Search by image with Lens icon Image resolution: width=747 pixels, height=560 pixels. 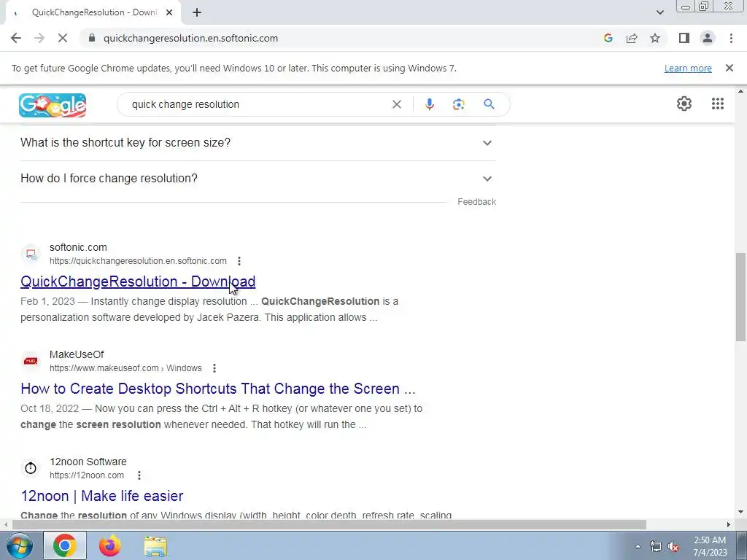[458, 104]
